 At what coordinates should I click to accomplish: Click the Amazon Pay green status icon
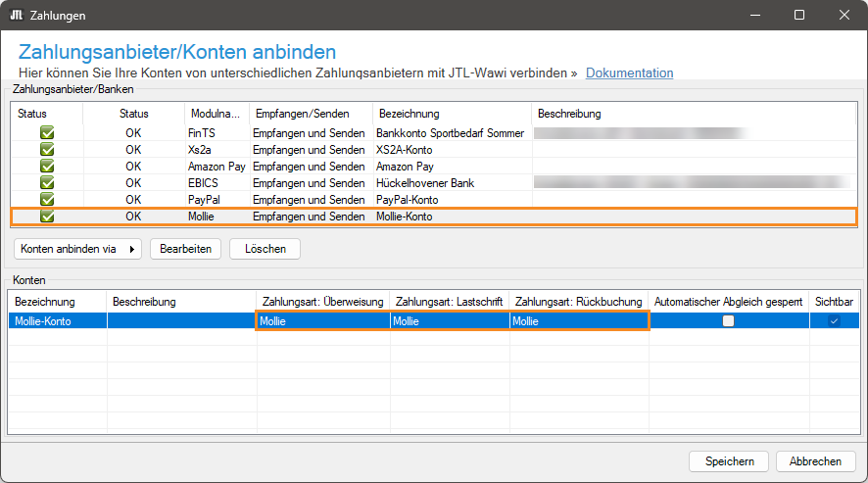47,167
